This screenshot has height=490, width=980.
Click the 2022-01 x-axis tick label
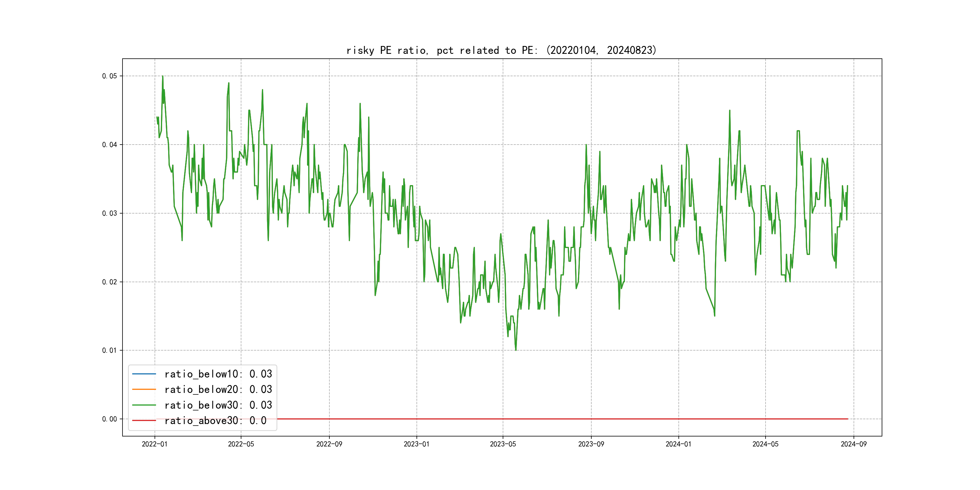(155, 444)
